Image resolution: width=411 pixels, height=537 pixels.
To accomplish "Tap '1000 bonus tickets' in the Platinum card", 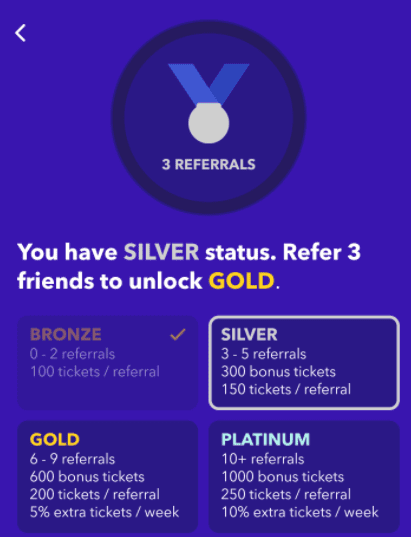I will pos(283,476).
